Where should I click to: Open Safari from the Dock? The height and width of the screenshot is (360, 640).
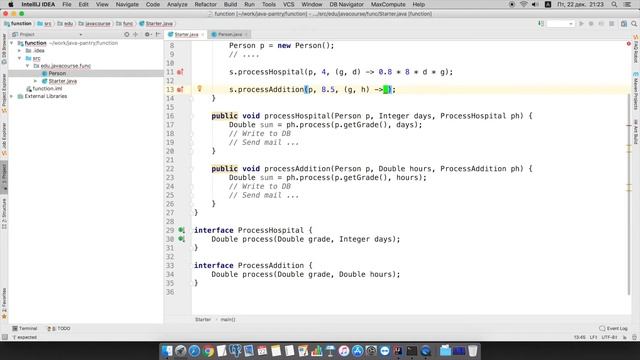pos(194,351)
